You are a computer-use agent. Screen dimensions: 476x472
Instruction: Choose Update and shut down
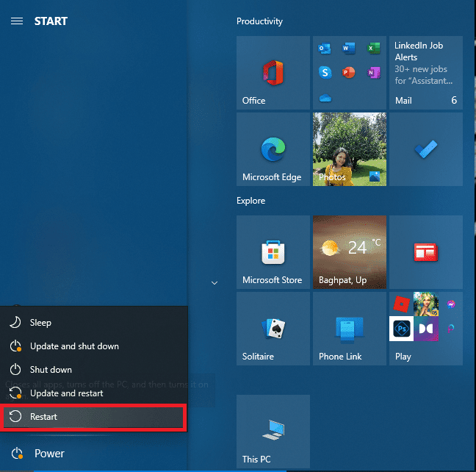(x=93, y=346)
